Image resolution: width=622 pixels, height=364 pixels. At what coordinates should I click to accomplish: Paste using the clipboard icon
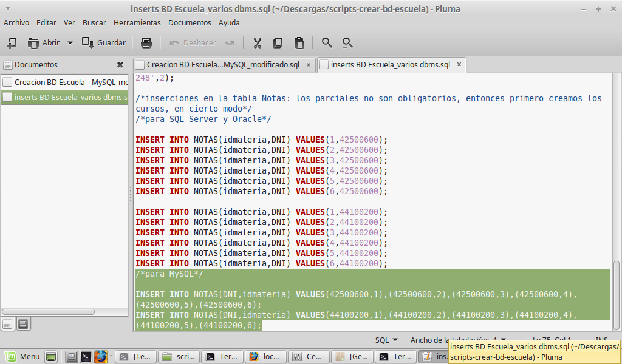pyautogui.click(x=299, y=42)
